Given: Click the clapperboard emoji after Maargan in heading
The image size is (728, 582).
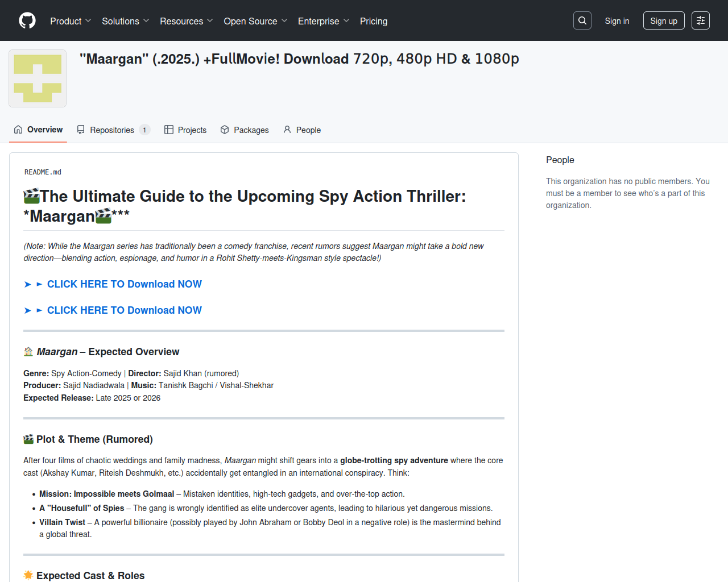Looking at the screenshot, I should [x=104, y=216].
